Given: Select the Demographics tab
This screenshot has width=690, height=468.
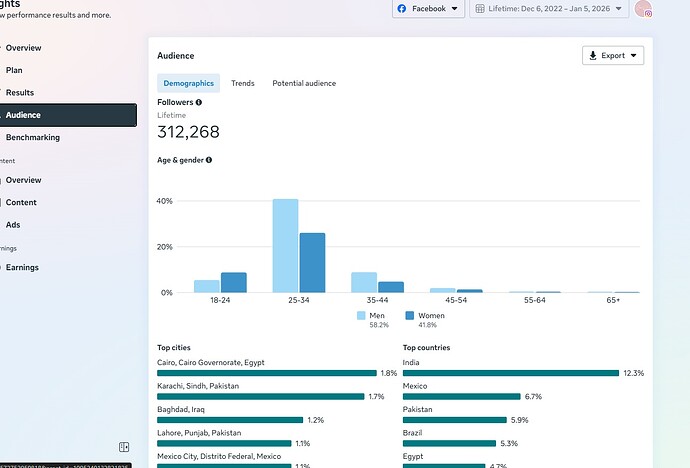Looking at the screenshot, I should click(x=188, y=83).
